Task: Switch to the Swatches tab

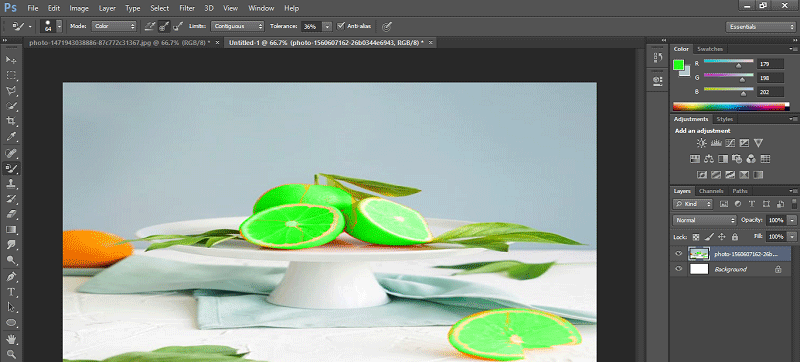Action: [x=710, y=49]
